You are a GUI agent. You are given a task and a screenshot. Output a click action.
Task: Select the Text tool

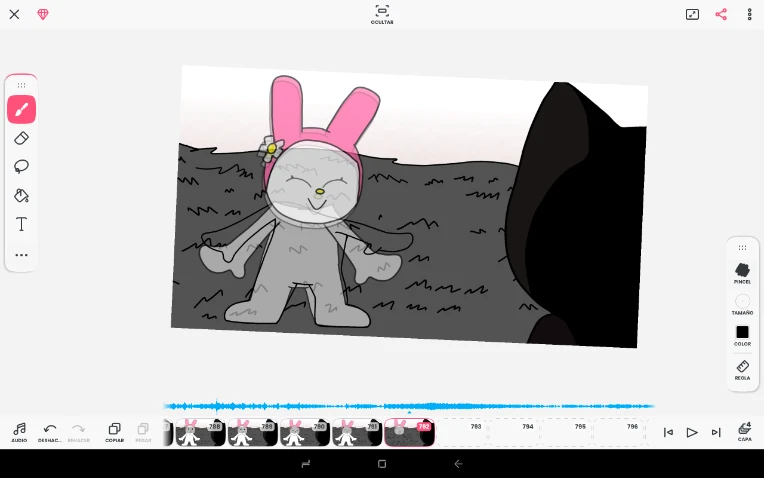click(21, 224)
